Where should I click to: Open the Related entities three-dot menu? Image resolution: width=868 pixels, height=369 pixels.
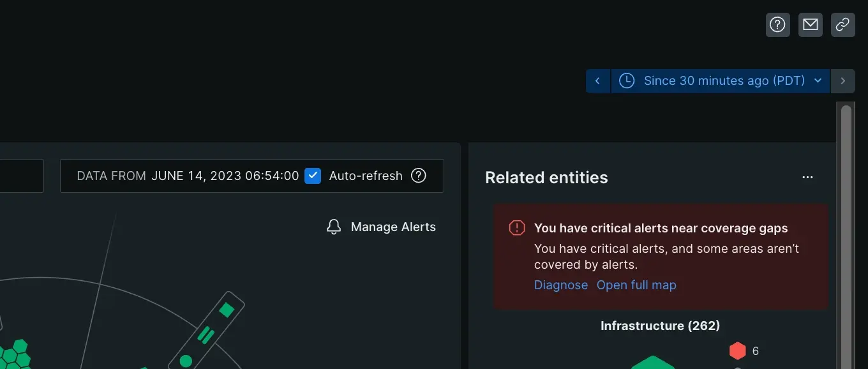tap(807, 177)
